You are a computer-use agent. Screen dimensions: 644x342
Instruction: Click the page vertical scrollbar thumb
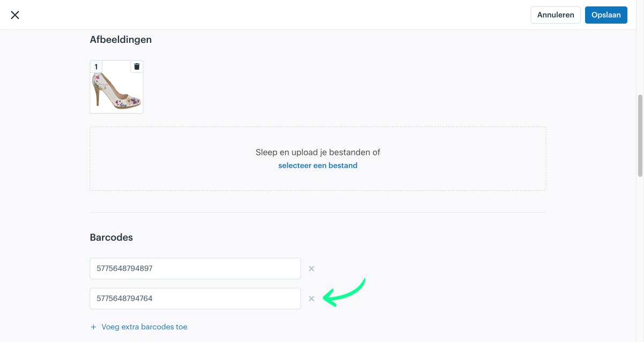tap(640, 135)
